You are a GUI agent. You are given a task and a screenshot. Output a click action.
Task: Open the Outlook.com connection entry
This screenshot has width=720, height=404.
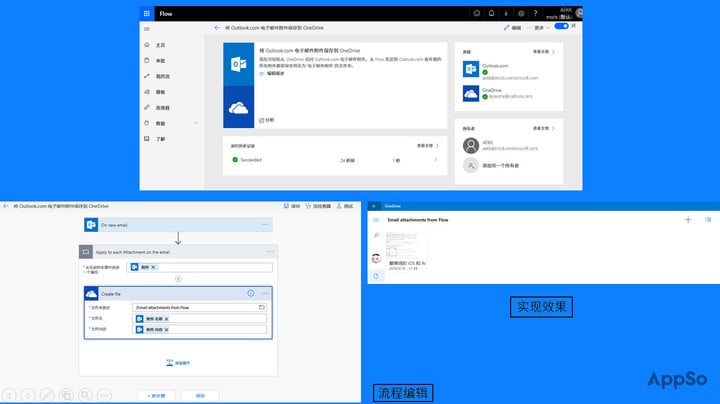501,70
